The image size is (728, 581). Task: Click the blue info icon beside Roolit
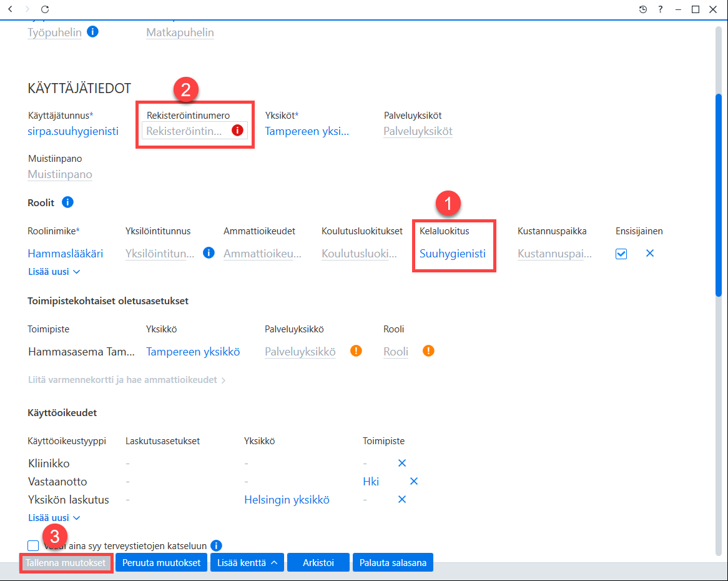[x=68, y=202]
